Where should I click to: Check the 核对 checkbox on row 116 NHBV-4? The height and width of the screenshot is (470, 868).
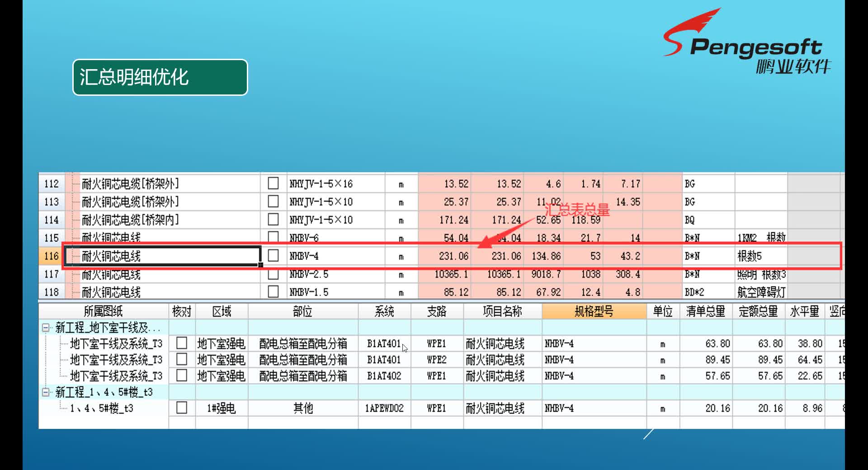click(x=274, y=256)
